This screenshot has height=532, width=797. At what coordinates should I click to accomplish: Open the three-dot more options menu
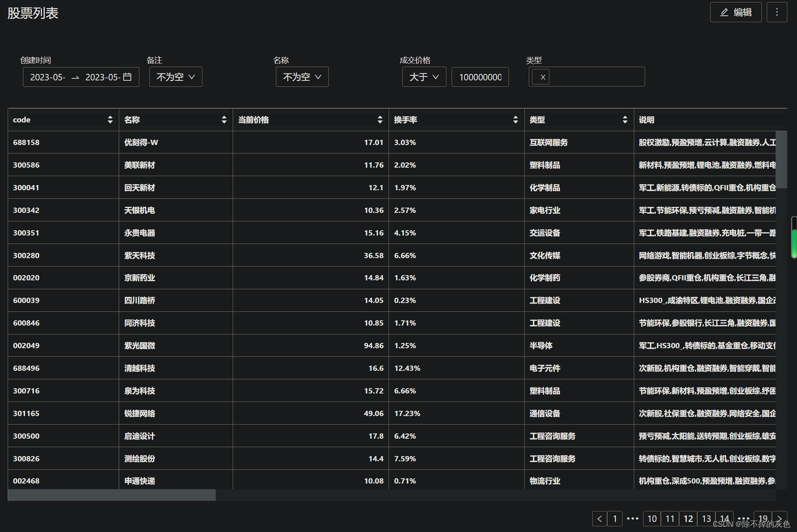tap(776, 12)
